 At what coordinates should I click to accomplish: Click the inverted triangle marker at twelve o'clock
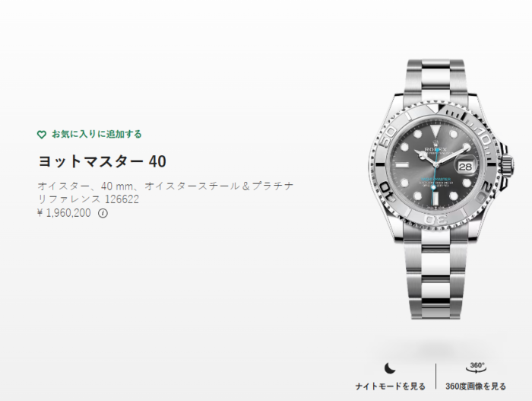436,130
